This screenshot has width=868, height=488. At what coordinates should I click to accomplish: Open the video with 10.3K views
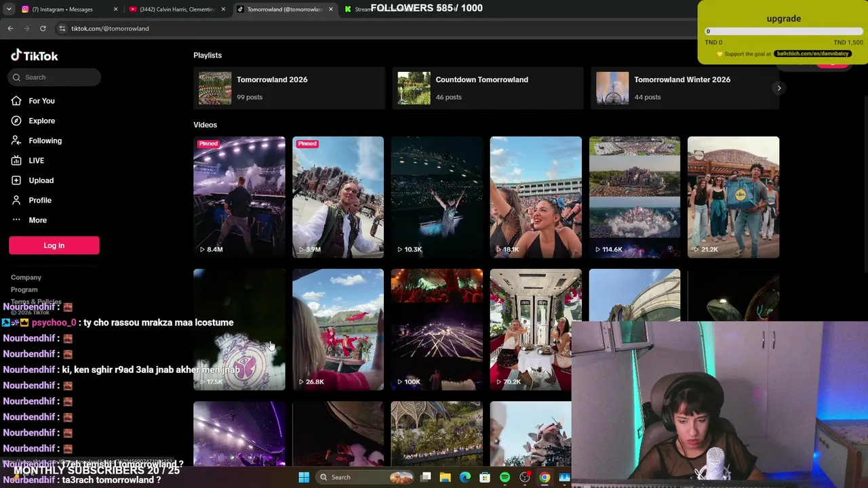tap(437, 197)
